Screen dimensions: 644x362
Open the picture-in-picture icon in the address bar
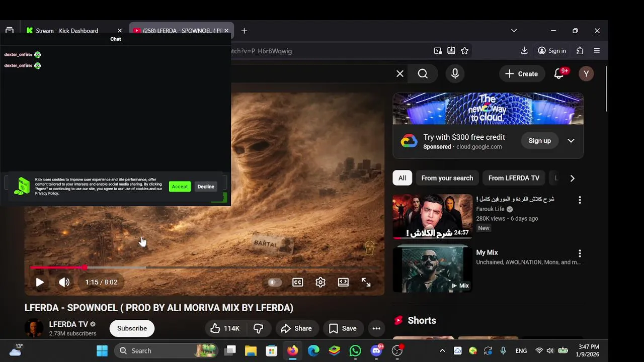[x=438, y=51]
